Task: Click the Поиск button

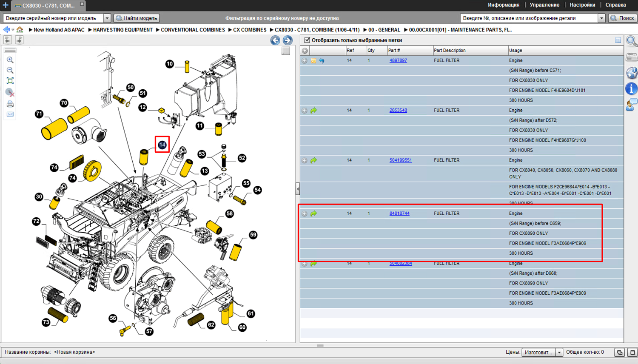Action: (623, 18)
